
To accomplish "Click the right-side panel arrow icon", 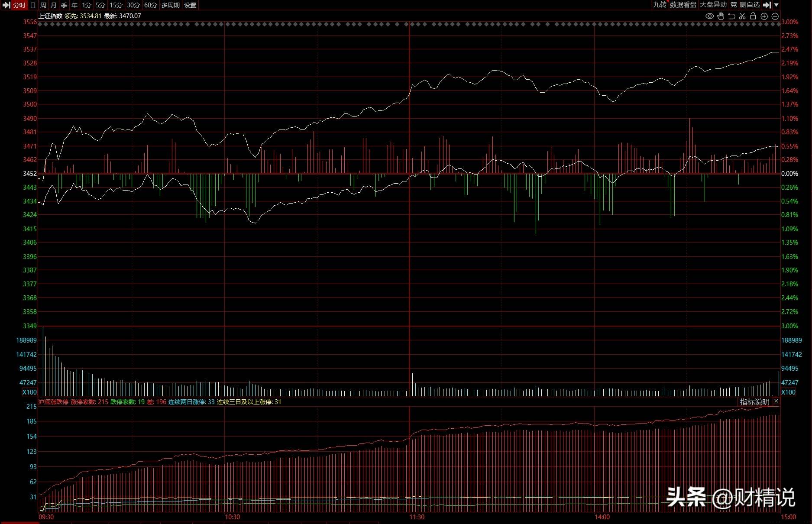I will 767,5.
